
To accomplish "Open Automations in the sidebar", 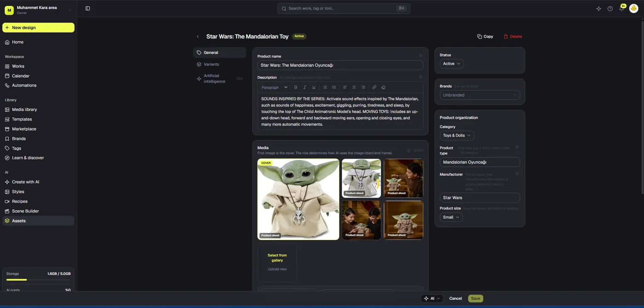I will tap(38, 86).
